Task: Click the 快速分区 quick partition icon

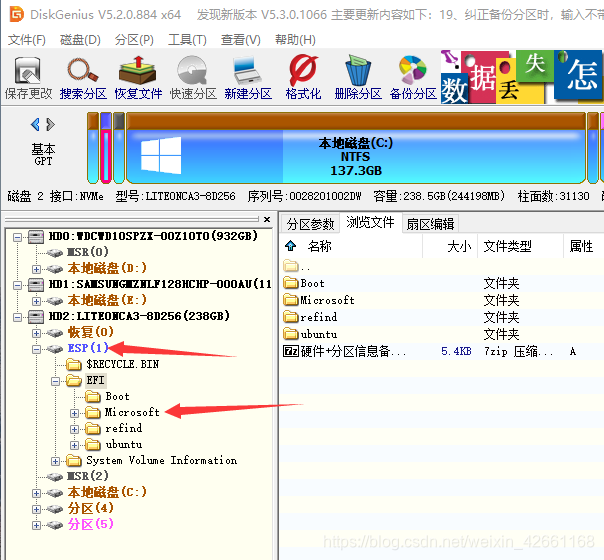Action: coord(193,78)
